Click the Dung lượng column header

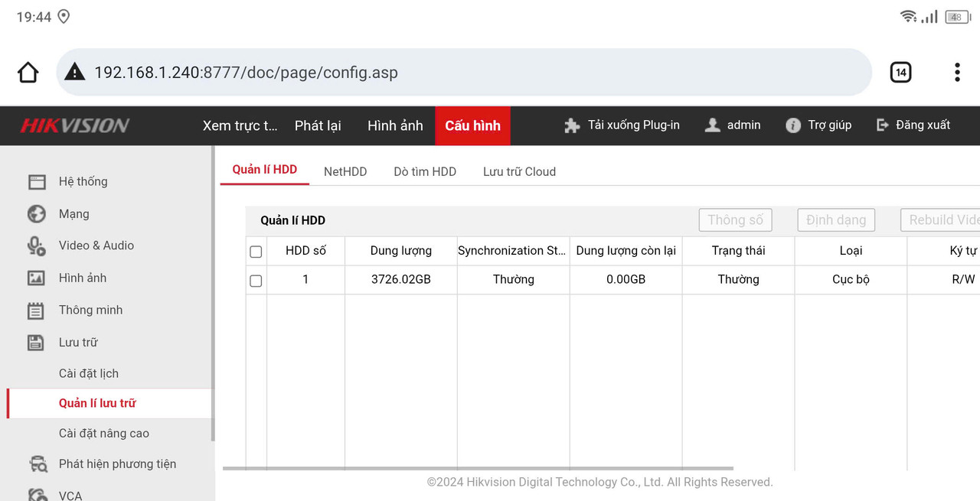[x=400, y=251]
